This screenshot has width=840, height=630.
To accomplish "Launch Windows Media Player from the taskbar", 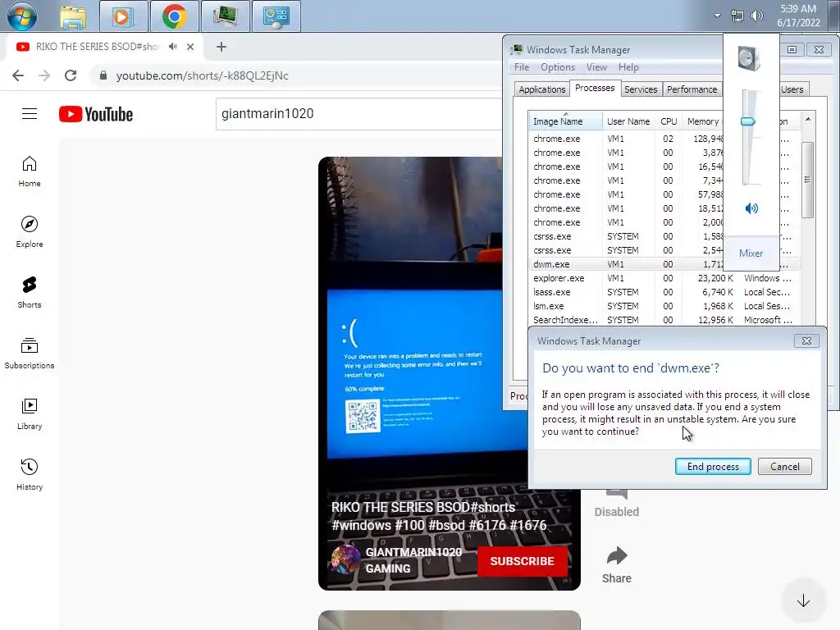I will click(122, 16).
